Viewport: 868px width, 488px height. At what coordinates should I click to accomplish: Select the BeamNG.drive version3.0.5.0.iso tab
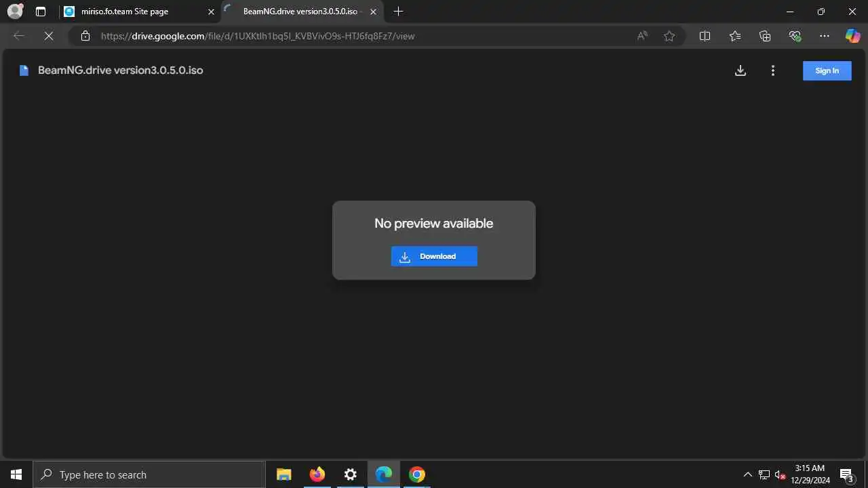click(x=301, y=12)
